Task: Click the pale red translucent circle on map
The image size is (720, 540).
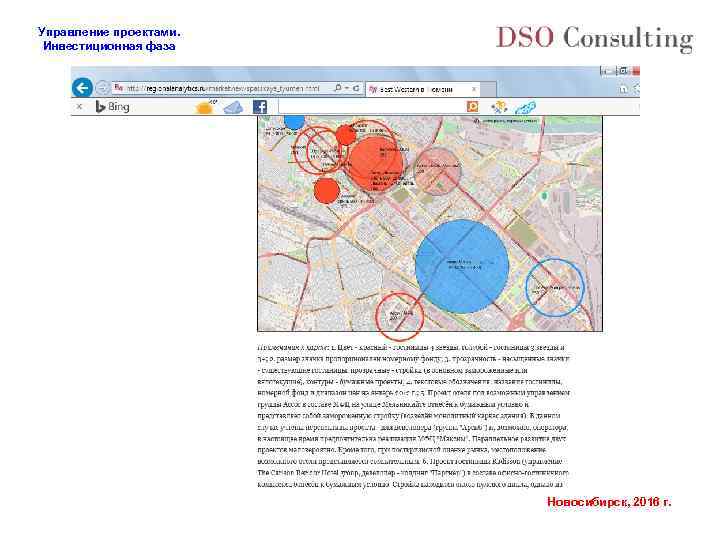Action: click(438, 171)
